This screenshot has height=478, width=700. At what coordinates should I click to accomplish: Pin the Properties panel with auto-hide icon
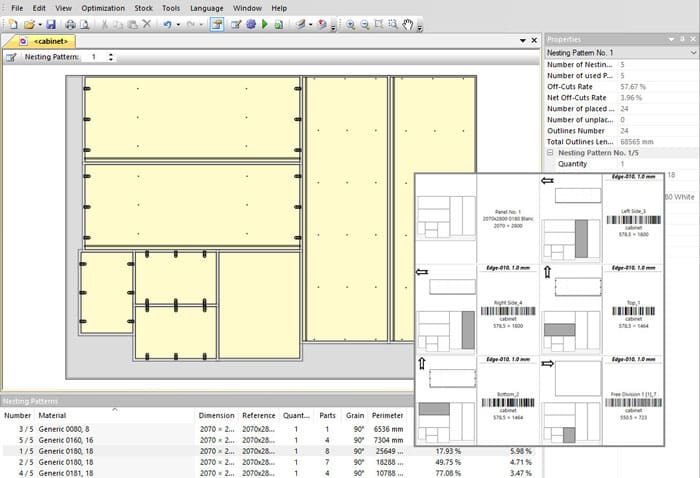click(680, 39)
